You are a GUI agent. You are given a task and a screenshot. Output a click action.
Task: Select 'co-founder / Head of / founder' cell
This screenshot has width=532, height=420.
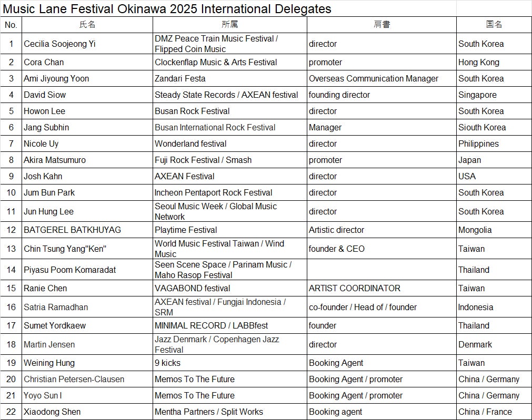pos(382,307)
